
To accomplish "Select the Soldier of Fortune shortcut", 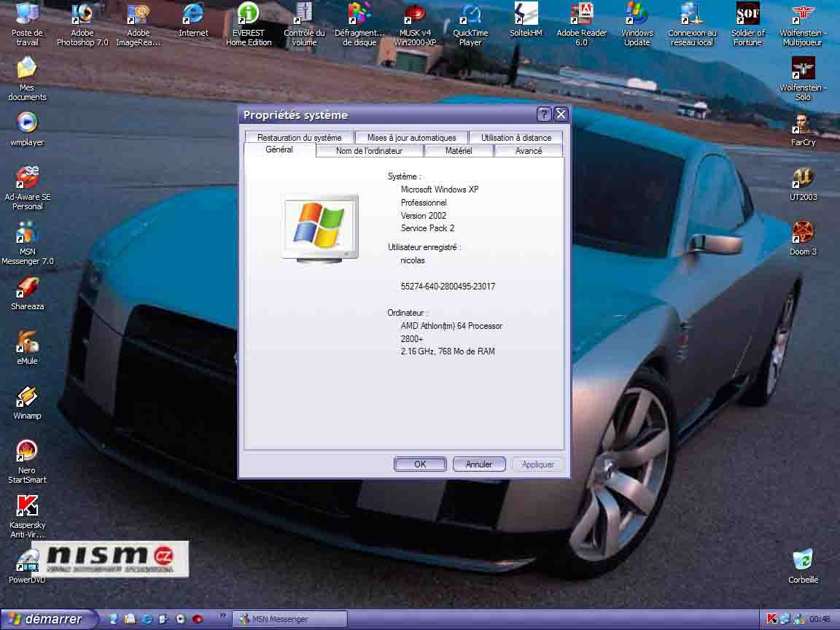I will click(x=748, y=24).
